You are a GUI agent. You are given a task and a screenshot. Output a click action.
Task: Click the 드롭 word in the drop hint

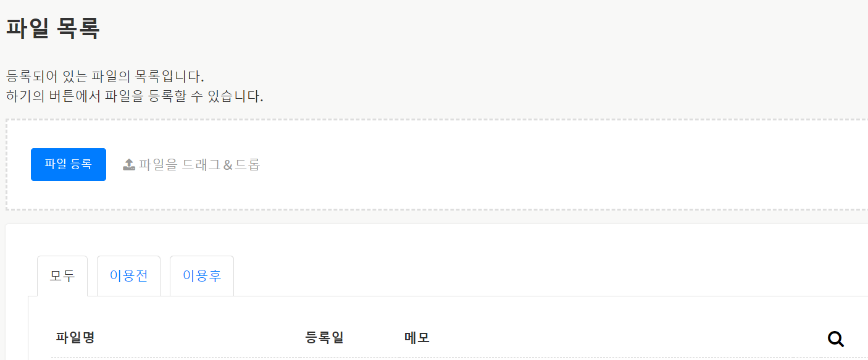(x=248, y=164)
